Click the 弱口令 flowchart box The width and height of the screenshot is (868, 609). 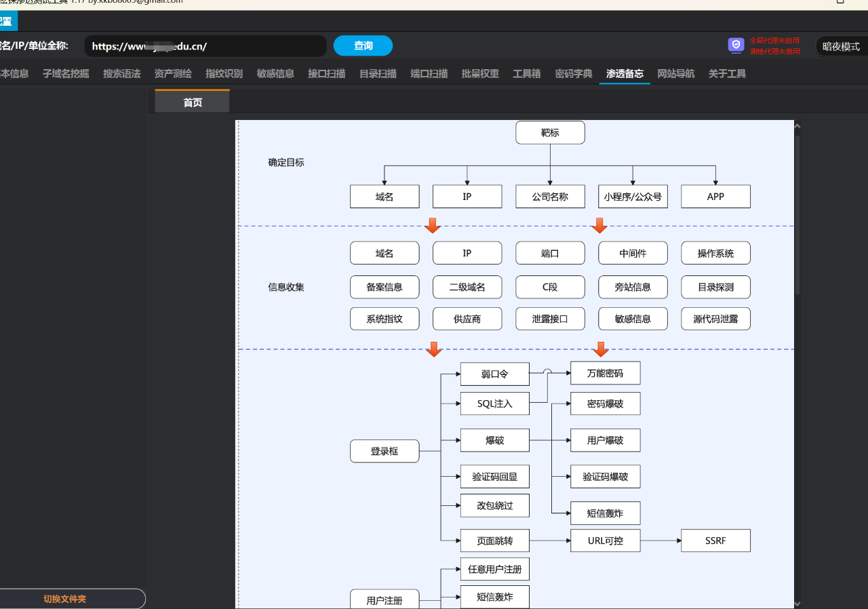(494, 374)
